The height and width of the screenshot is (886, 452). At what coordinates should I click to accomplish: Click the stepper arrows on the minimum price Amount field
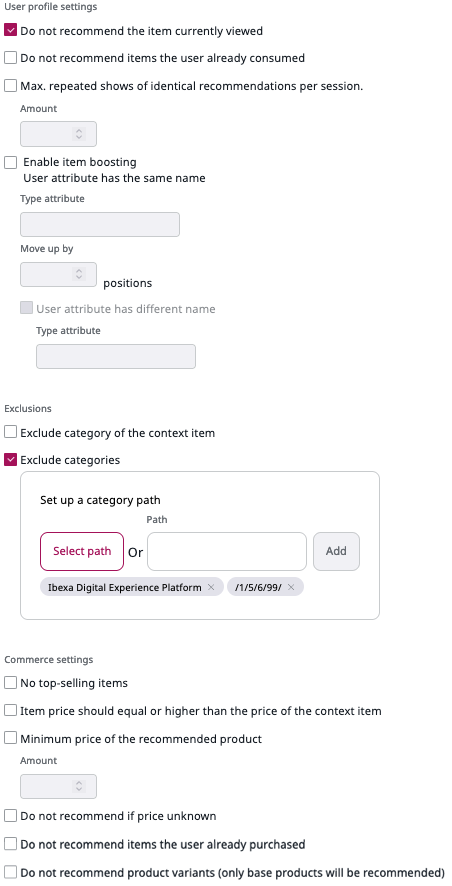point(79,786)
